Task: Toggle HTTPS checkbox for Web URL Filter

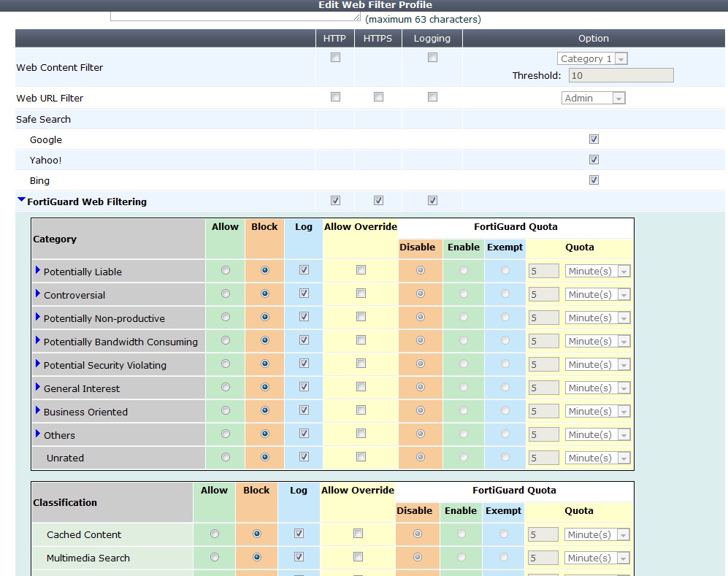Action: pyautogui.click(x=378, y=96)
